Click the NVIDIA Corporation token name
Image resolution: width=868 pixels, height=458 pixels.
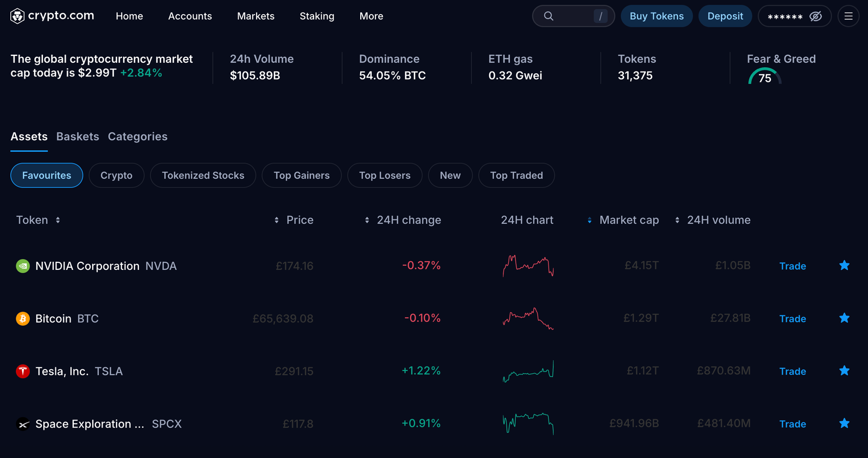tap(87, 266)
